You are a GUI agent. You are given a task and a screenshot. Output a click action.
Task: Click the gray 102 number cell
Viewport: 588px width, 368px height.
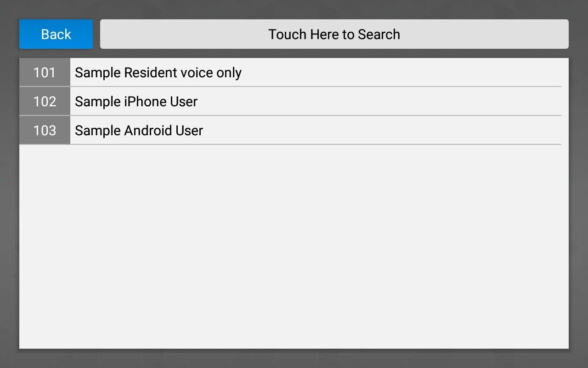[45, 102]
